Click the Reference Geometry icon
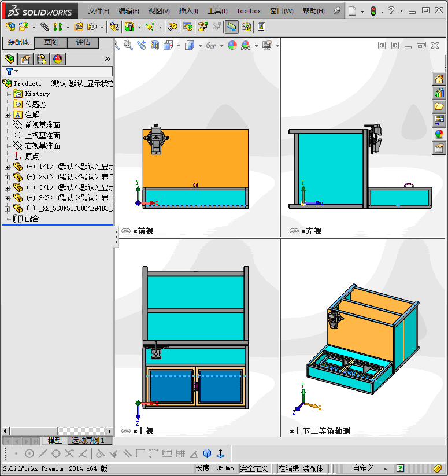The height and width of the screenshot is (476, 448). [x=150, y=27]
